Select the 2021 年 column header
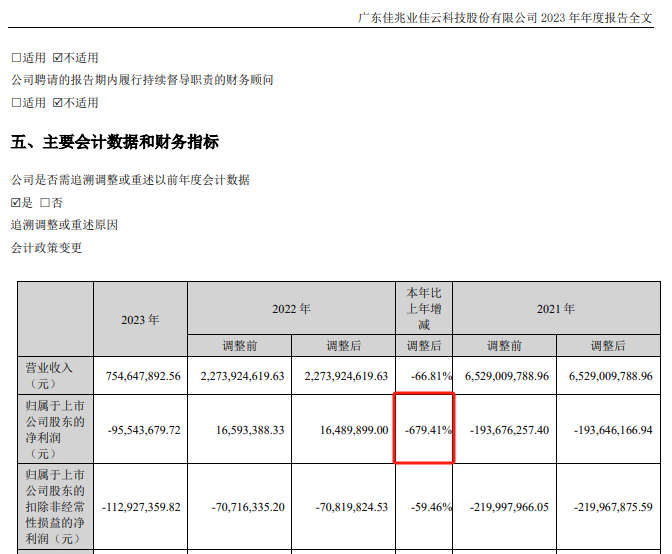Viewport: 672px width, 554px height. 556,308
